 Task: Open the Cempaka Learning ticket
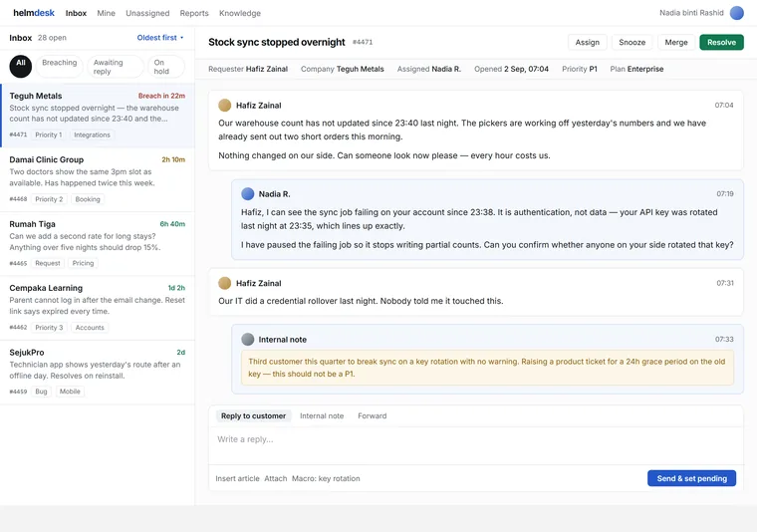tap(98, 308)
